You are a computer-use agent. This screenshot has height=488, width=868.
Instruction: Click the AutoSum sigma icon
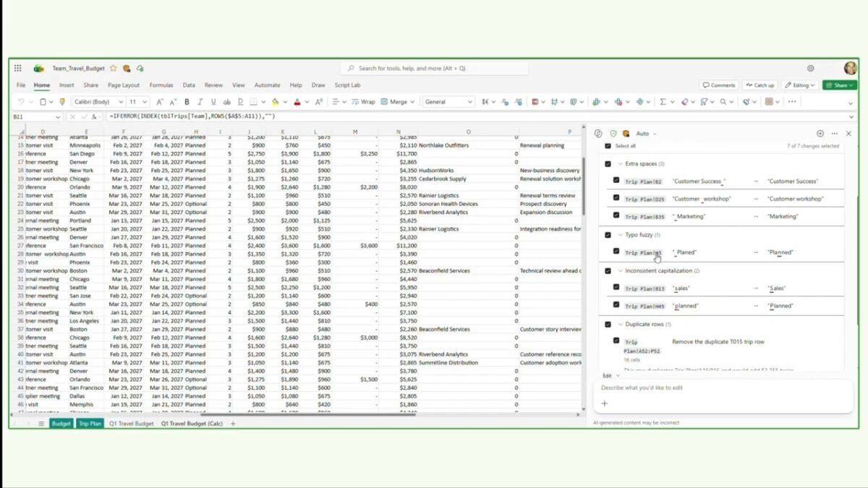[663, 102]
